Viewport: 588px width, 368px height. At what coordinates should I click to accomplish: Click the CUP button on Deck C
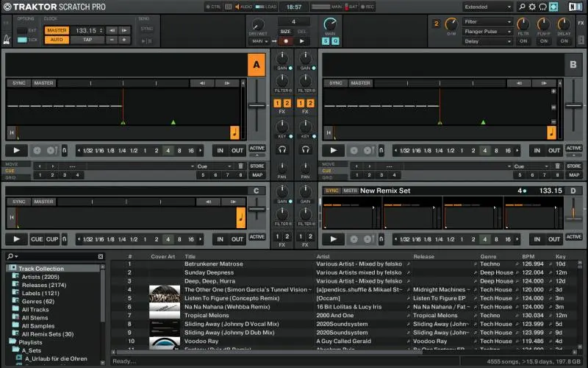tap(52, 239)
